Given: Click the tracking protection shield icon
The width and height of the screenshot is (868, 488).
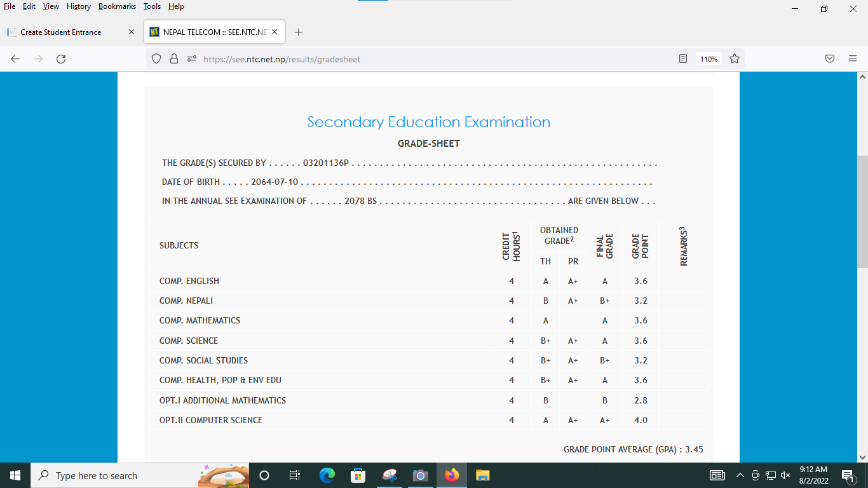Looking at the screenshot, I should click(156, 59).
